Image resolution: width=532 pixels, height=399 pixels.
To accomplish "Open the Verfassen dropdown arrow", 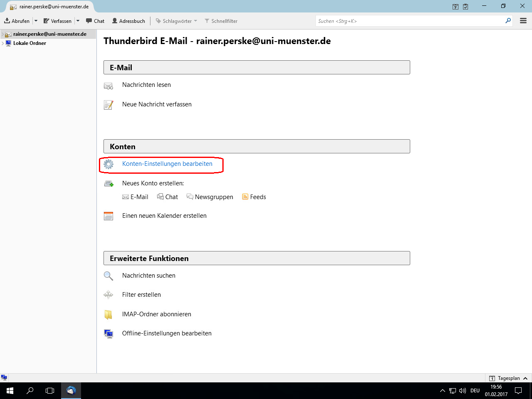I will coord(78,21).
